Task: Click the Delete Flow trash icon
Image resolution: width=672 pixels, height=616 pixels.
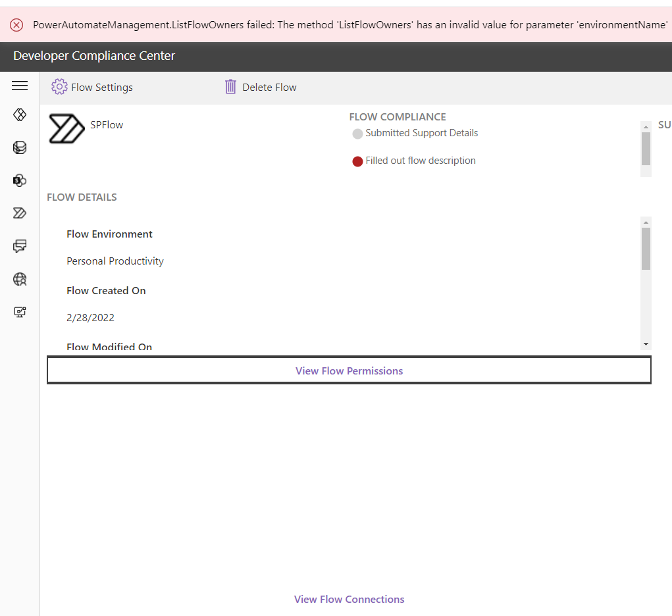Action: coord(230,86)
